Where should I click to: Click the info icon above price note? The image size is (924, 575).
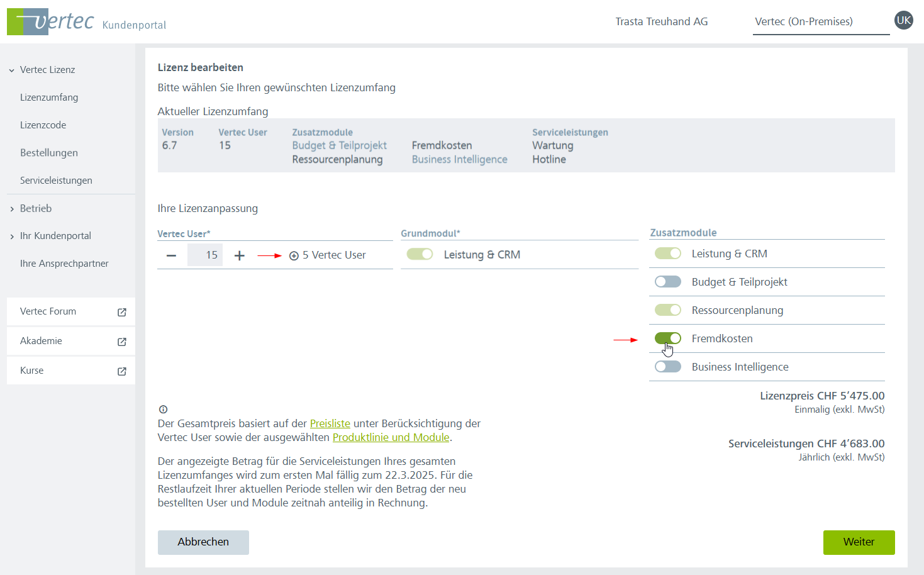164,409
